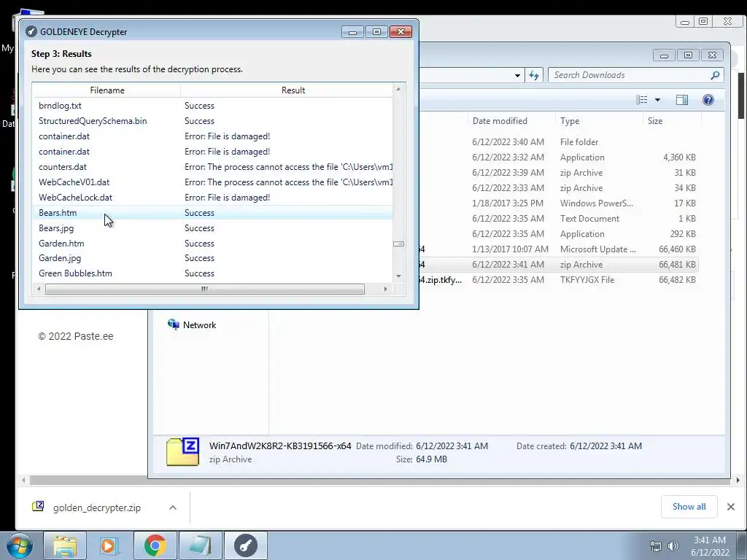Open the views options dropdown arrow
Screen dimensions: 747x560
[x=657, y=99]
